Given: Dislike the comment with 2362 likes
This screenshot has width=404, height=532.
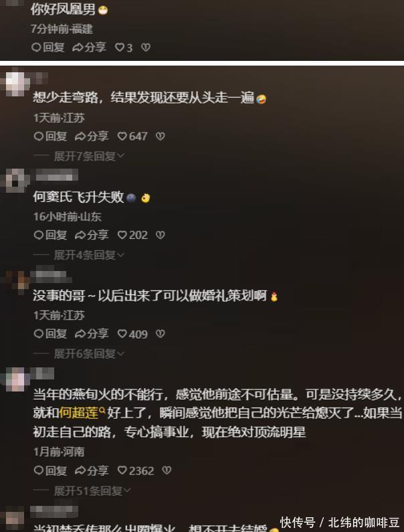Looking at the screenshot, I should pos(167,470).
